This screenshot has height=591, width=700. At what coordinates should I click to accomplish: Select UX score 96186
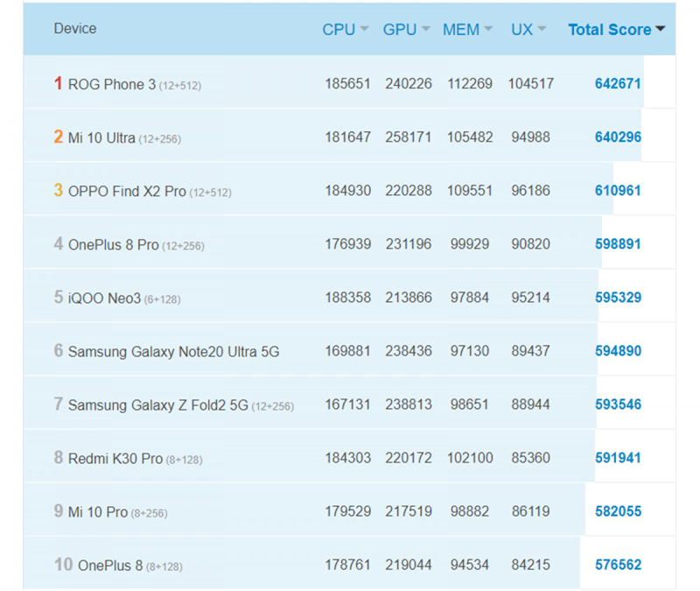pos(531,191)
